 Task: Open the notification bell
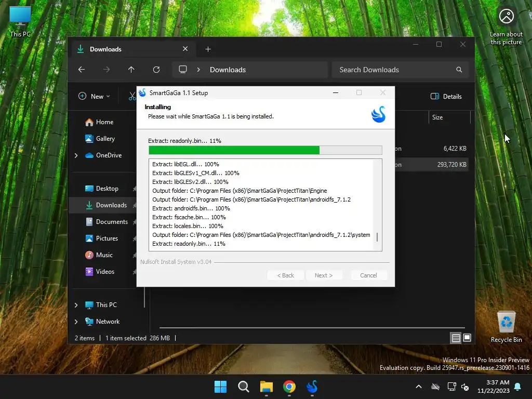518,387
